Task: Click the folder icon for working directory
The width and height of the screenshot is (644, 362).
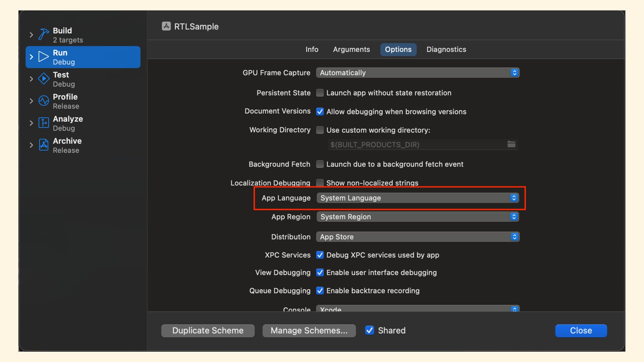Action: pos(511,144)
